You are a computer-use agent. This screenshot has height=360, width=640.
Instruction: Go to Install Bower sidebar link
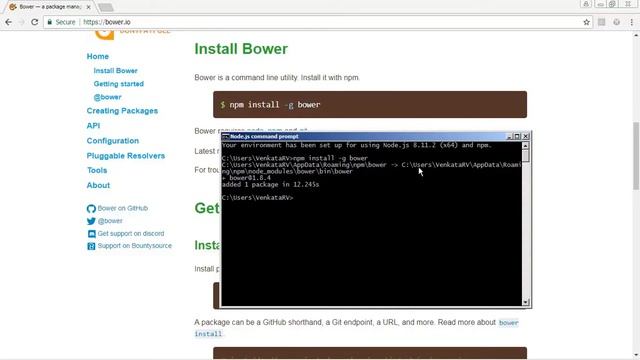point(116,71)
